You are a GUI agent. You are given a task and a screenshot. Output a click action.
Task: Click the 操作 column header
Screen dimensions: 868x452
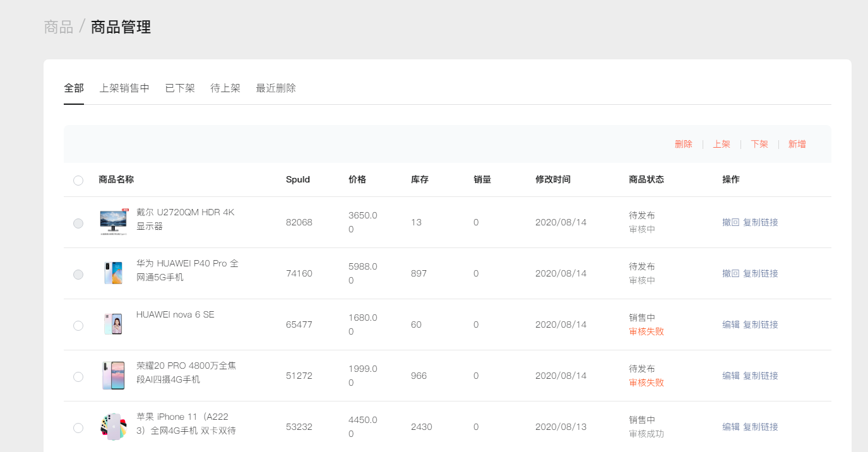click(731, 179)
